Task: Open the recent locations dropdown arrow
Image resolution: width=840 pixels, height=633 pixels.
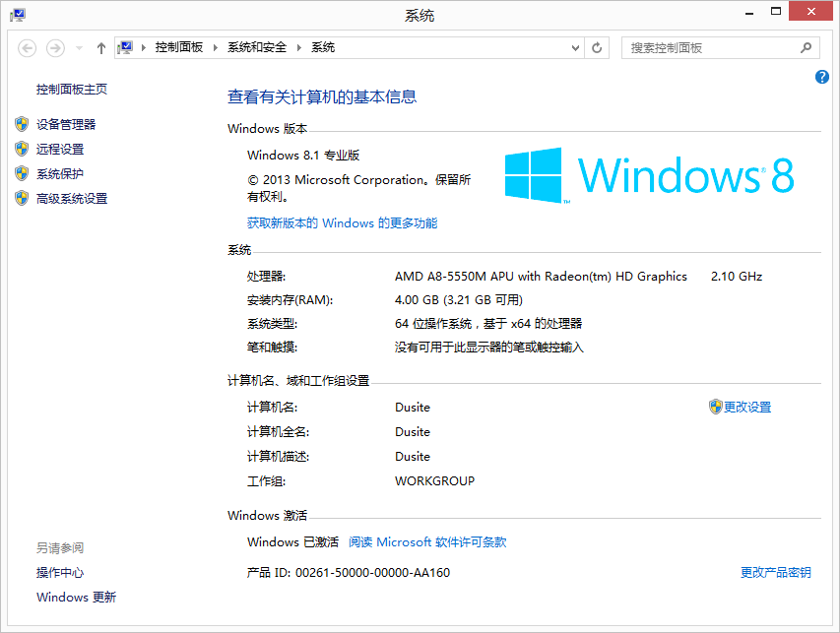Action: [80, 48]
